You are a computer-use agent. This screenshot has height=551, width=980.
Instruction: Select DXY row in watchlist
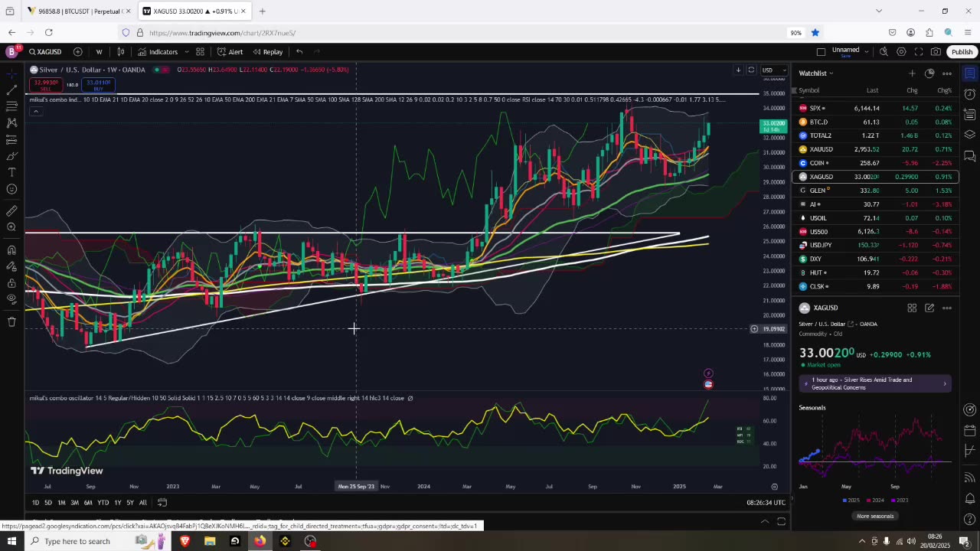875,259
